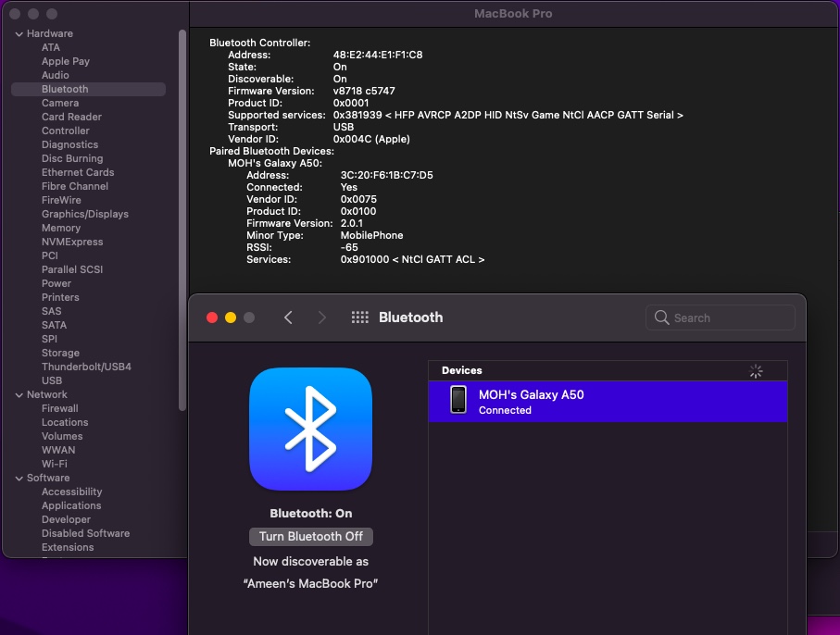Open Firewall under Network

(60, 409)
